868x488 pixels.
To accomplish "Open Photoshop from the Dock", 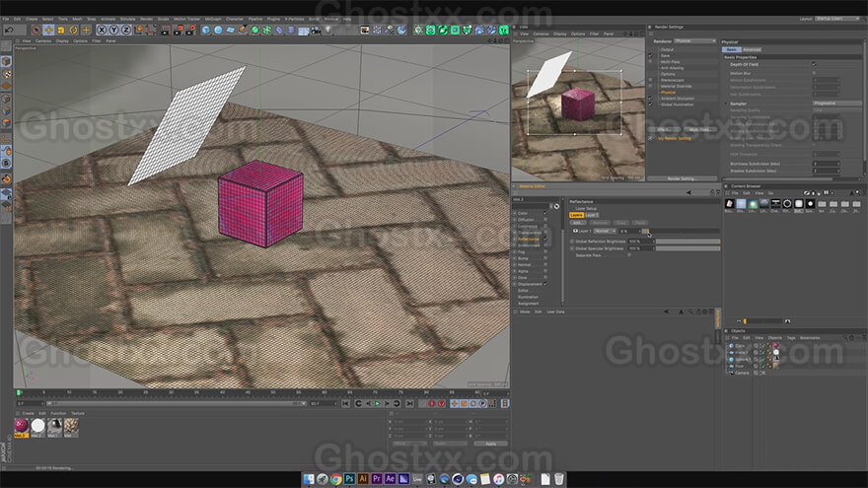I will click(x=349, y=479).
